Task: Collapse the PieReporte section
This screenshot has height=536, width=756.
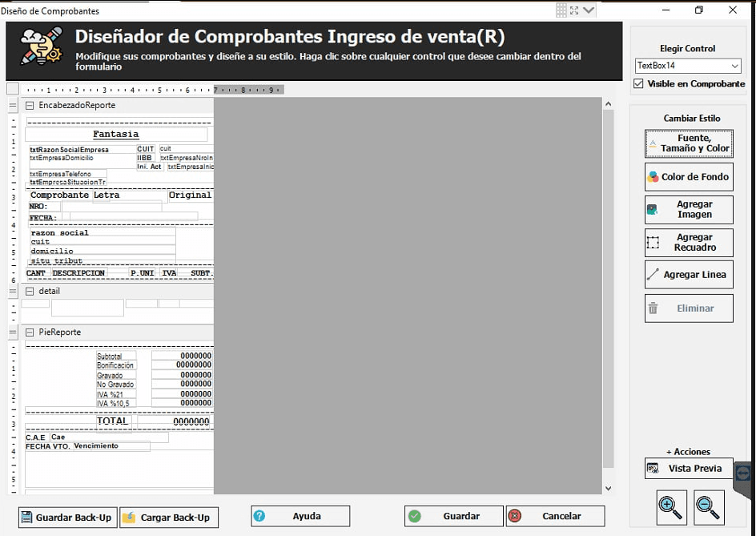Action: click(x=30, y=332)
